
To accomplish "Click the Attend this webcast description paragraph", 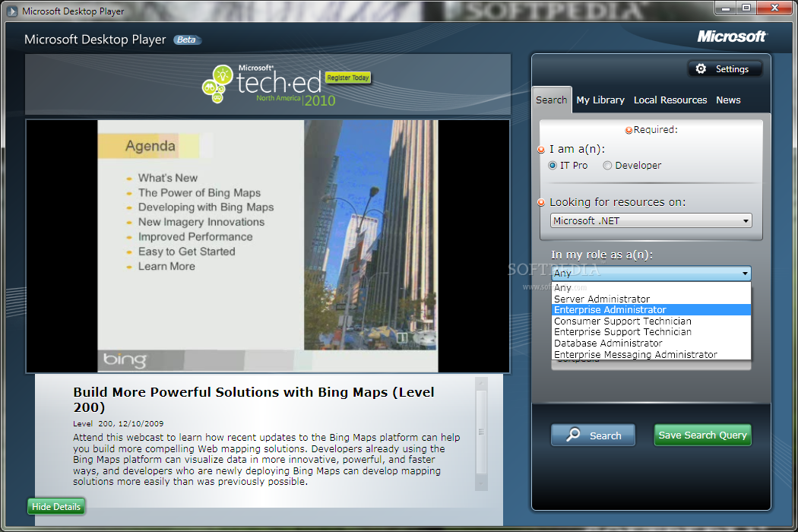I will click(x=266, y=459).
